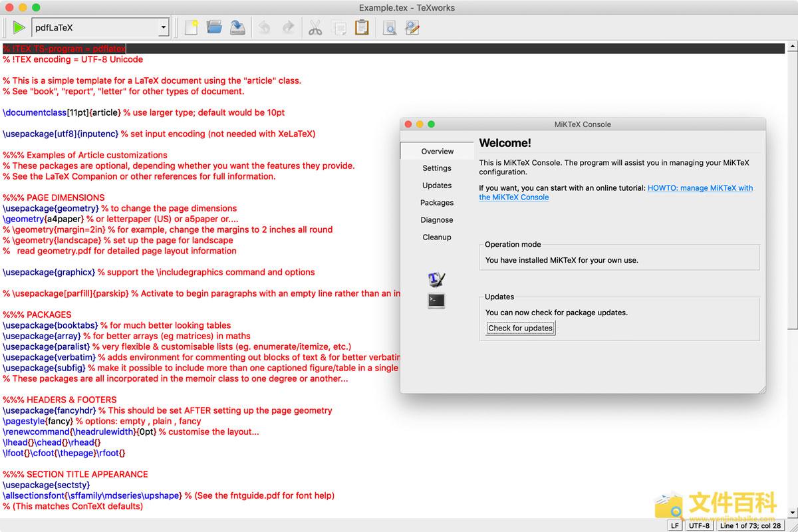Click the \usepackage{array} line
The width and height of the screenshot is (798, 532).
127,336
